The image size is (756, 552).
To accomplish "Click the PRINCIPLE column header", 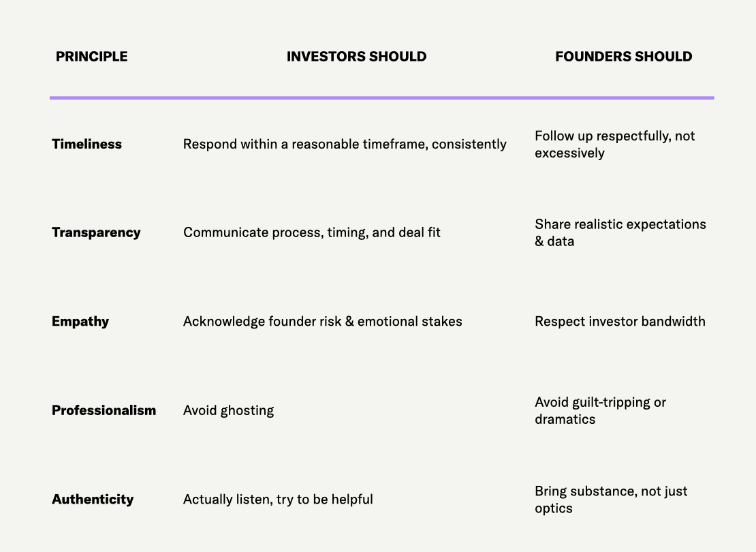I will 91,57.
